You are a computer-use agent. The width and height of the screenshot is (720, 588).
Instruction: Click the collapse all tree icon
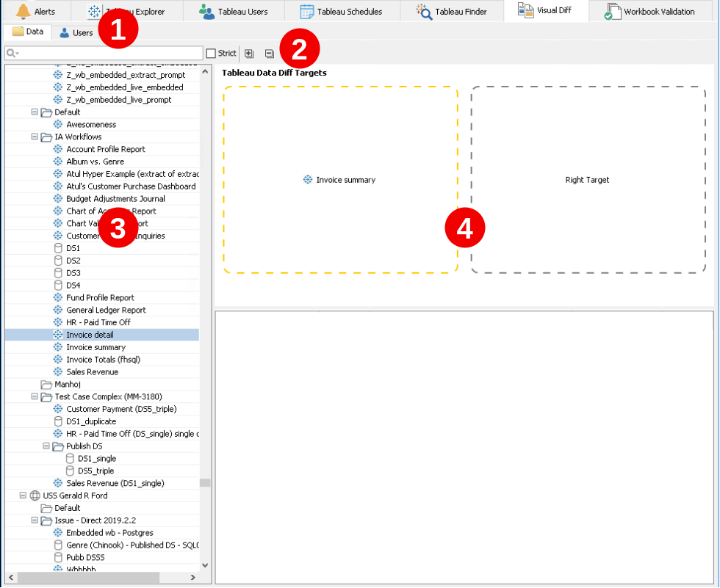click(x=270, y=54)
